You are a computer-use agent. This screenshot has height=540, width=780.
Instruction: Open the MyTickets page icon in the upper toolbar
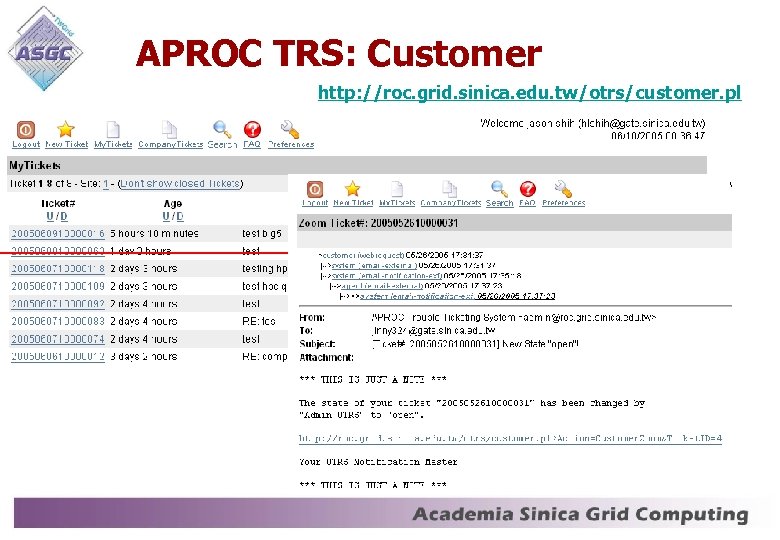click(113, 130)
